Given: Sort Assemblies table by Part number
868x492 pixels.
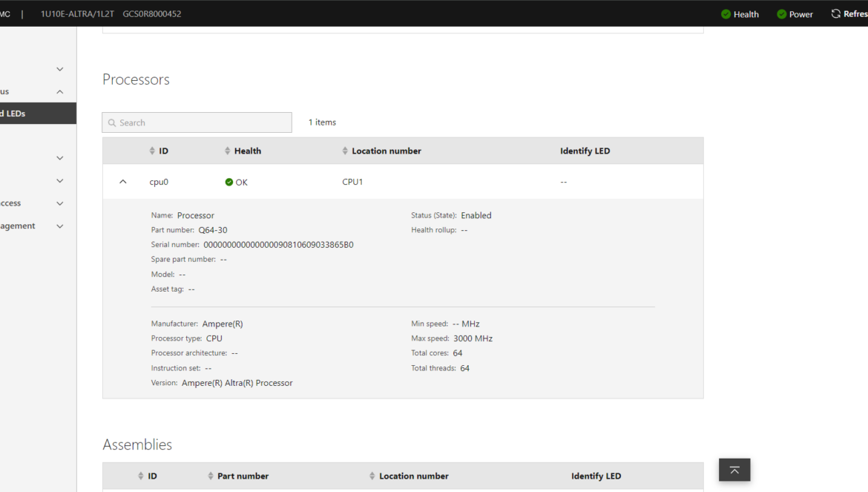Looking at the screenshot, I should coord(238,476).
